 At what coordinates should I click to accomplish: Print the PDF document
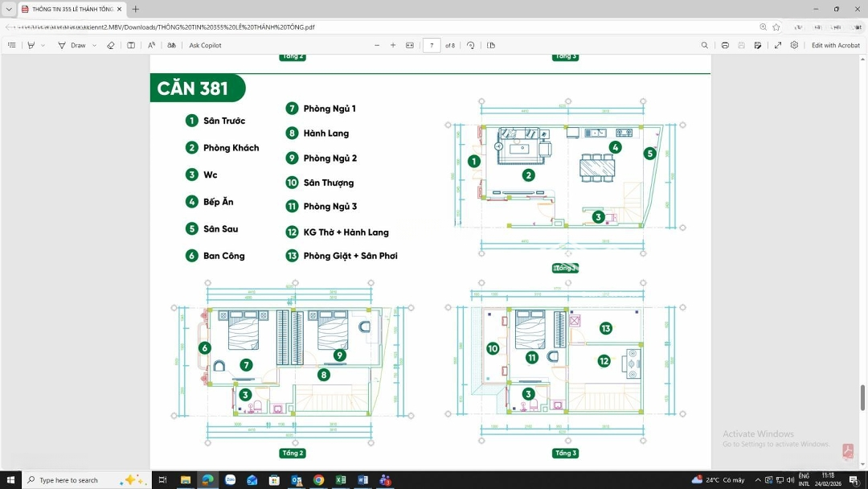click(725, 46)
